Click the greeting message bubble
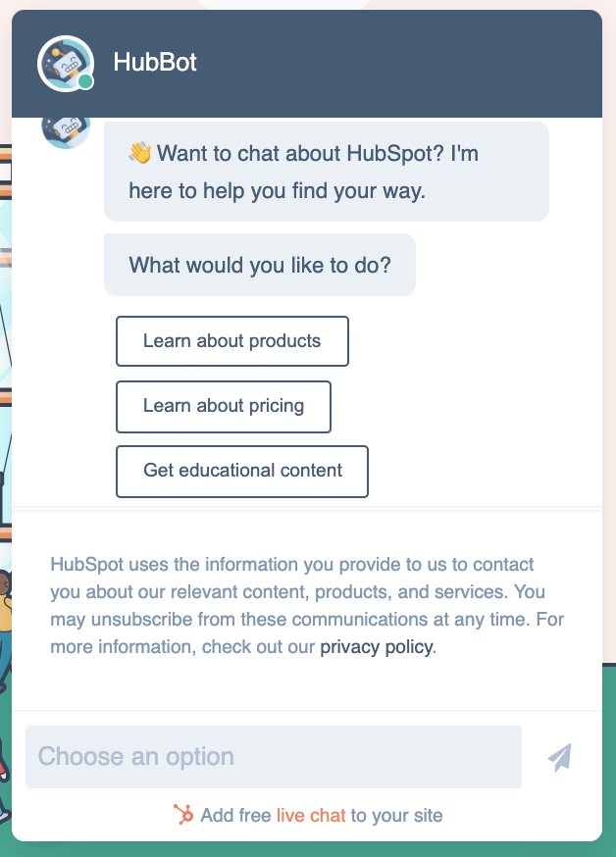616x857 pixels. [326, 172]
